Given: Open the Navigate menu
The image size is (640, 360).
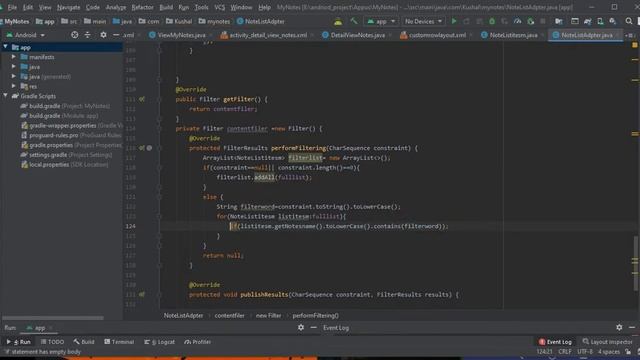Looking at the screenshot, I should (69, 7).
